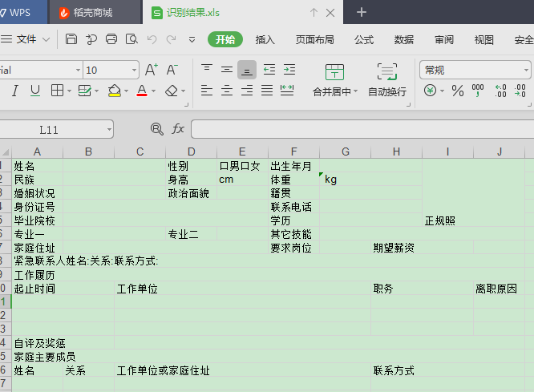
Task: Increase font size with A+ icon
Action: point(152,70)
